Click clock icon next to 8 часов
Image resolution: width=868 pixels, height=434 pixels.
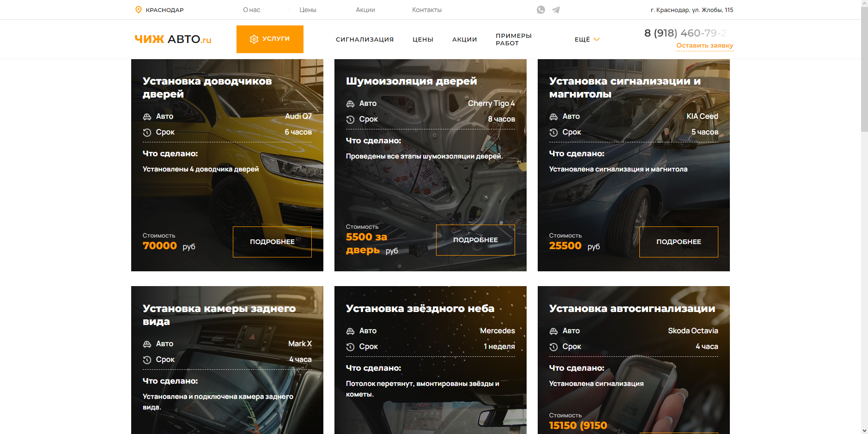pos(350,119)
